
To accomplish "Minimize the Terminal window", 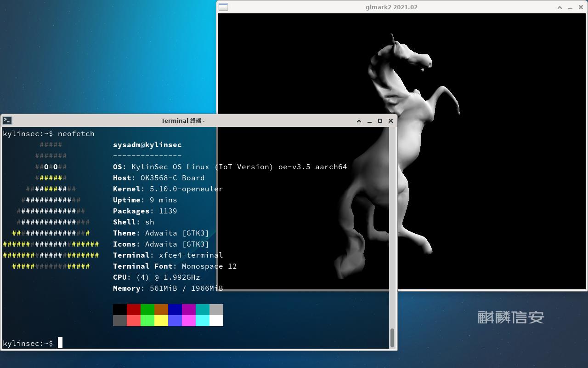I will pyautogui.click(x=369, y=121).
